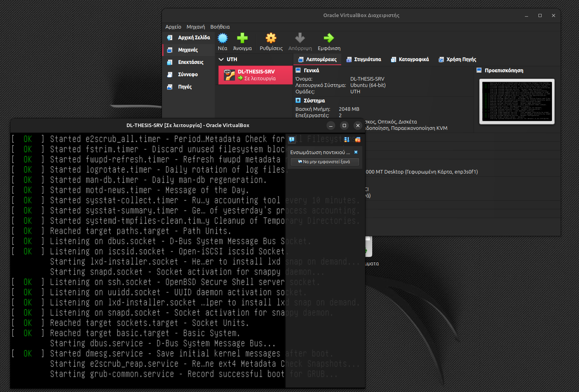The height and width of the screenshot is (392, 579).
Task: Minimize the DL-THESIS-SRV VM window
Action: tap(331, 126)
